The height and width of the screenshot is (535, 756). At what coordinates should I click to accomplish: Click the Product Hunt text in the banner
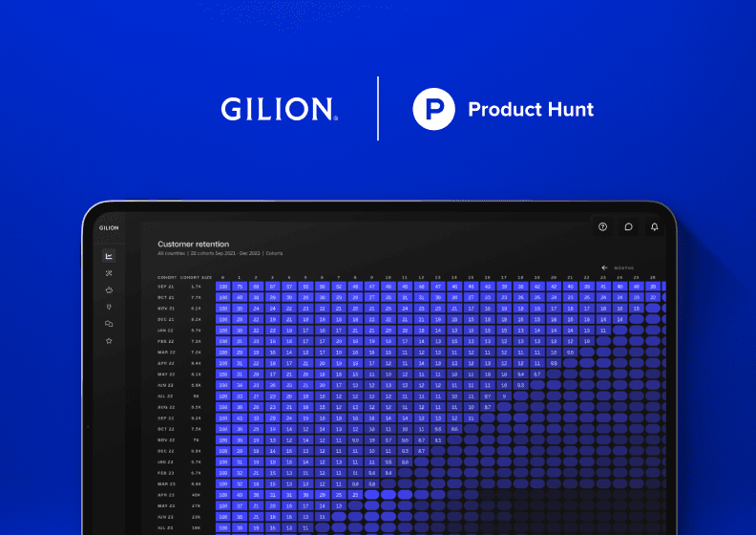coord(531,110)
